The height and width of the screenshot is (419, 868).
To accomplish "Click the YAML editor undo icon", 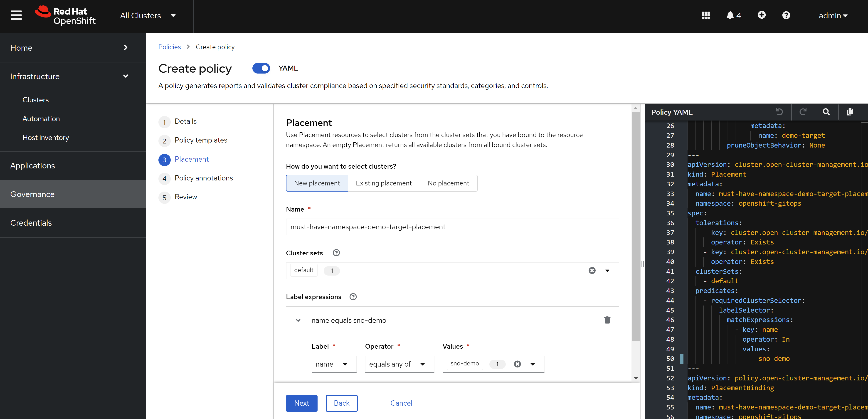I will [779, 112].
